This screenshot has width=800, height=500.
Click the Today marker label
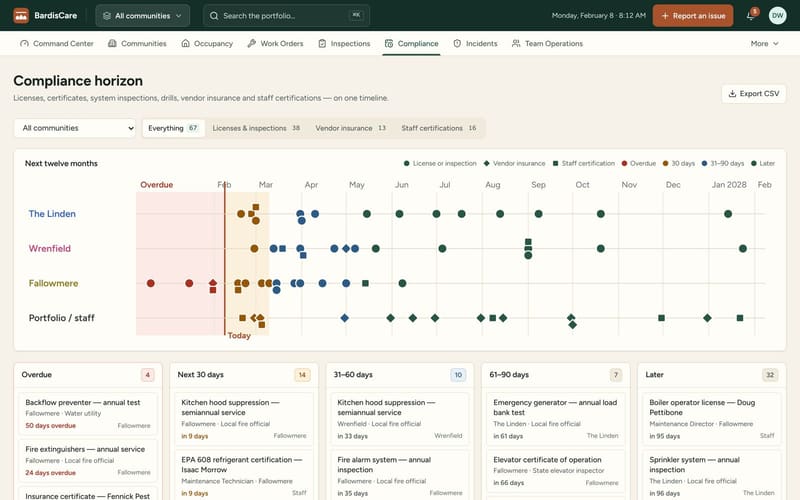(239, 336)
